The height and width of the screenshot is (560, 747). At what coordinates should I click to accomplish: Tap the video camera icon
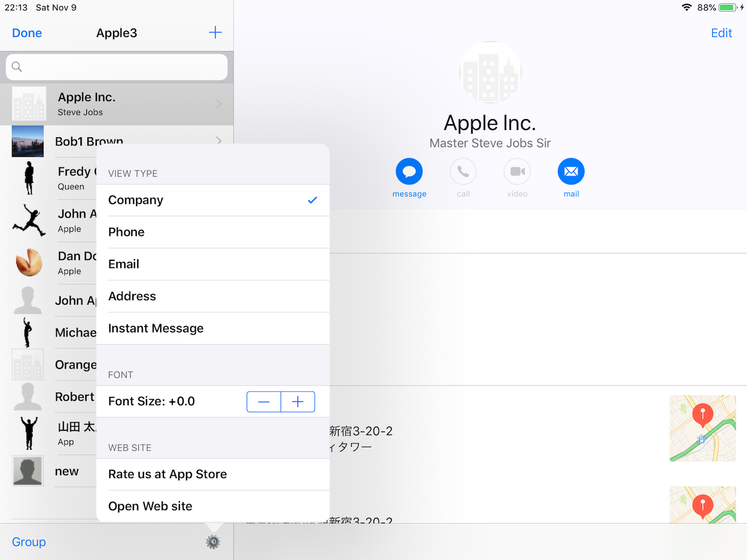(x=517, y=172)
